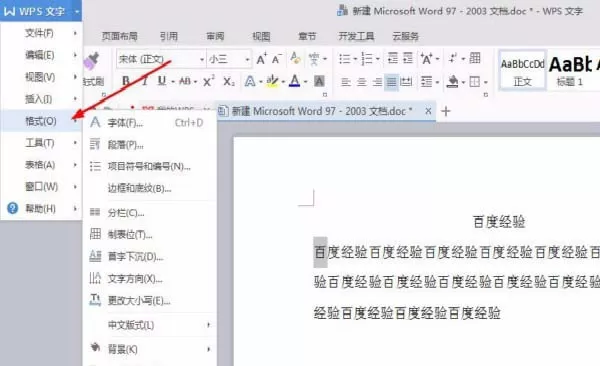Expand the highlight color arrow
Screen dimensions: 600x366
(283, 82)
